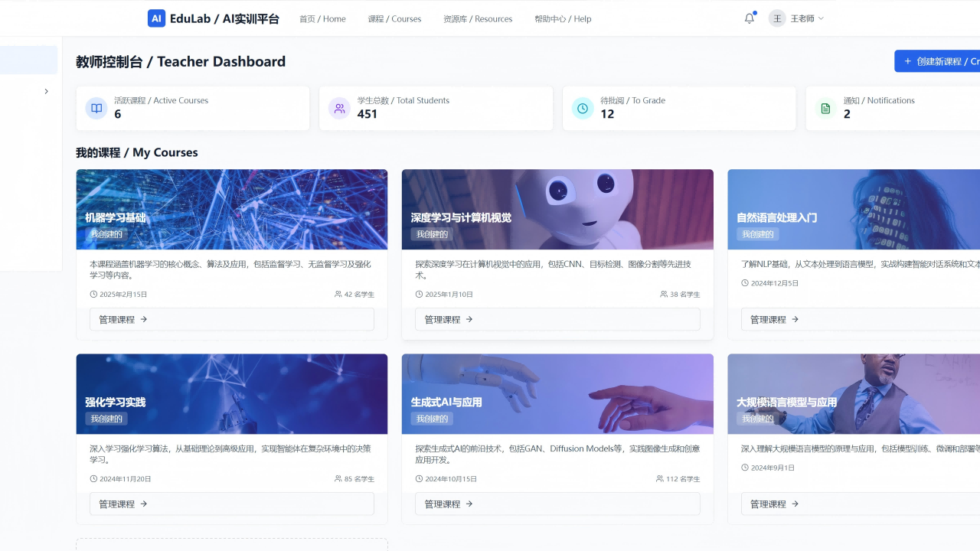Click the To Grade value 12
Image resolution: width=980 pixels, height=551 pixels.
coord(607,114)
